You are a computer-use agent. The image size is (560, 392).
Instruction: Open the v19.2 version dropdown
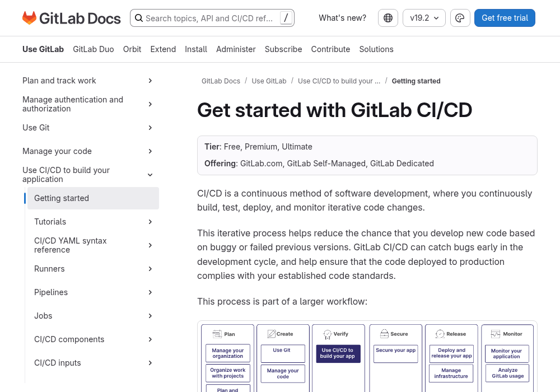pos(424,18)
